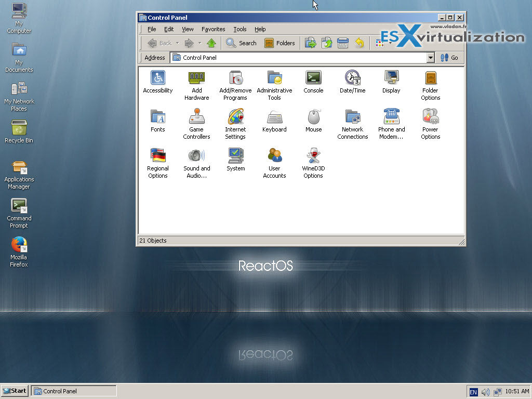Open Sound and Audio applet

pos(196,163)
